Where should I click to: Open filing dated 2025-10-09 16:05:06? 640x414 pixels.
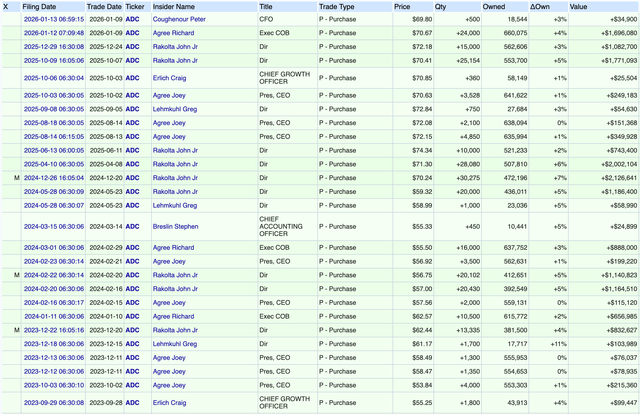pos(54,60)
